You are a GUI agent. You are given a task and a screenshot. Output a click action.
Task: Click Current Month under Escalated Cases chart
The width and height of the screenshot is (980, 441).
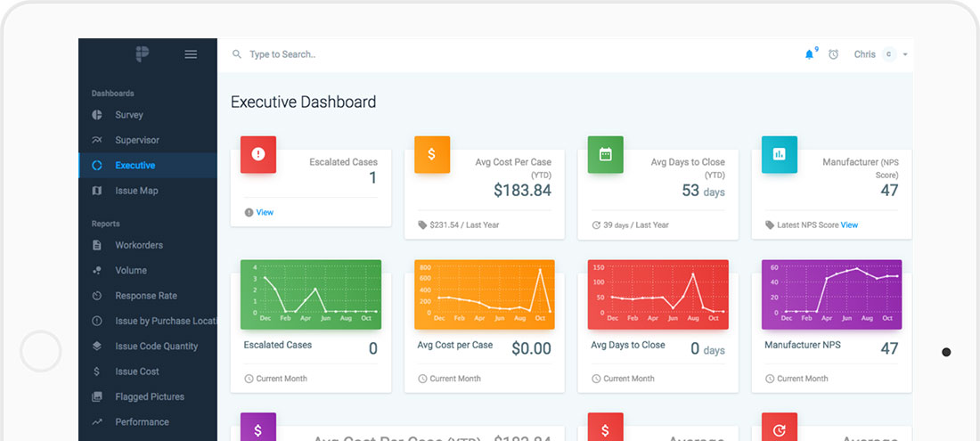[282, 379]
